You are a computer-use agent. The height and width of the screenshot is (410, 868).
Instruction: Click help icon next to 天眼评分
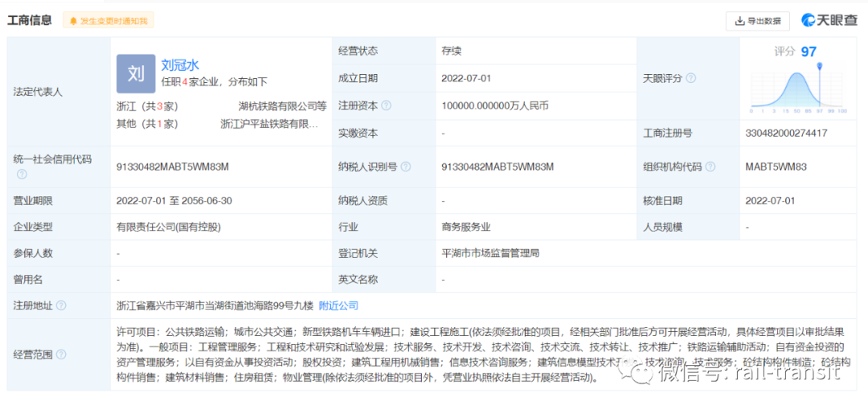tap(691, 78)
